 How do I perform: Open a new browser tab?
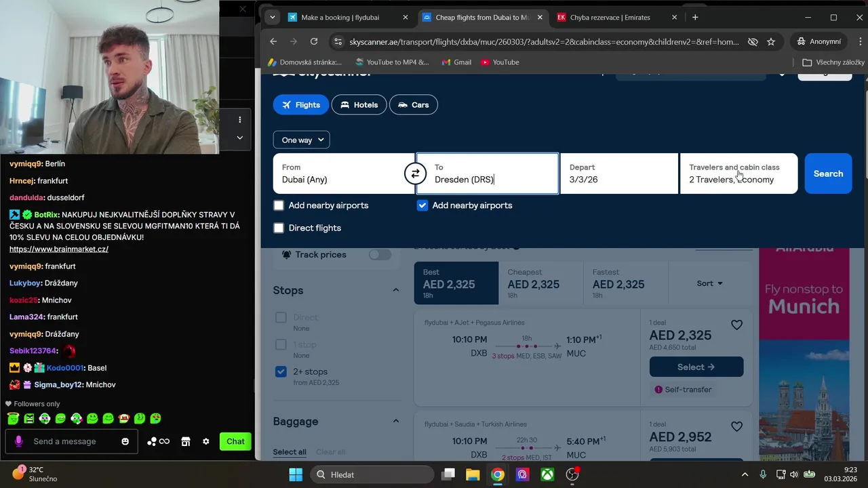point(695,17)
